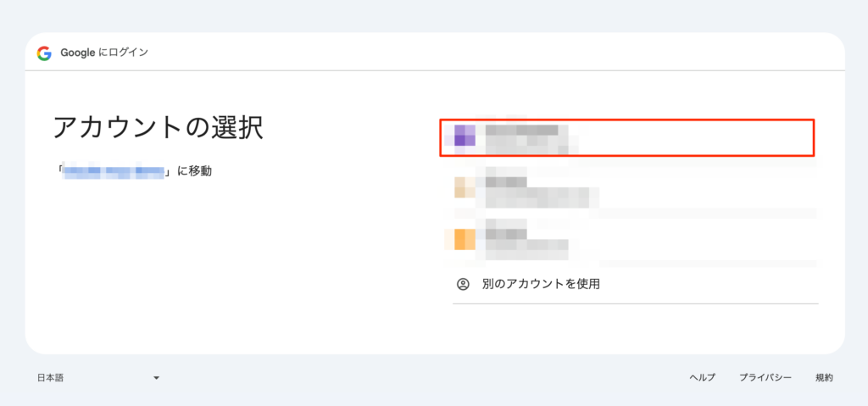Click the first account's blurred email line
The image size is (868, 406).
coord(530,146)
